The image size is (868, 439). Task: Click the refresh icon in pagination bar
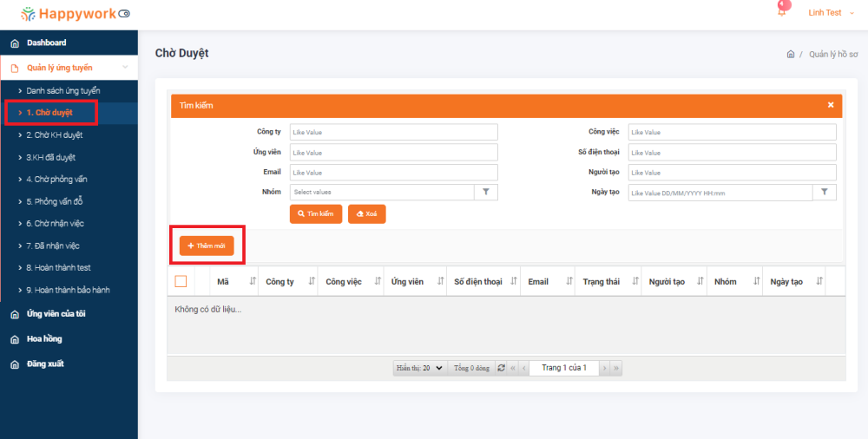coord(501,368)
